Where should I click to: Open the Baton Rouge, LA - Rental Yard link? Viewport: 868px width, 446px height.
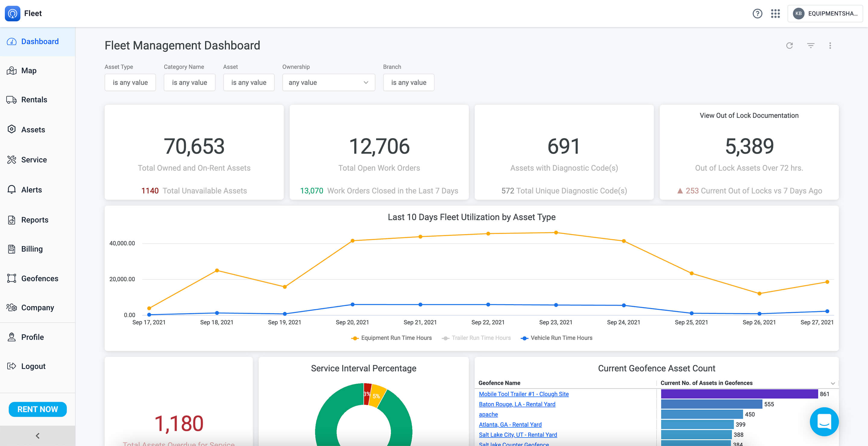click(517, 404)
